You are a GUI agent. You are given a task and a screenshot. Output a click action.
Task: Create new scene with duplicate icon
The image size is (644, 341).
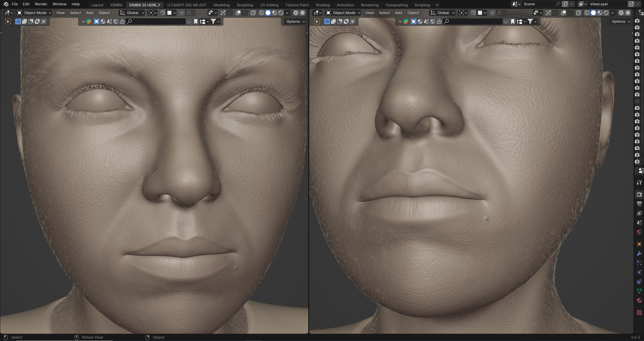point(565,4)
